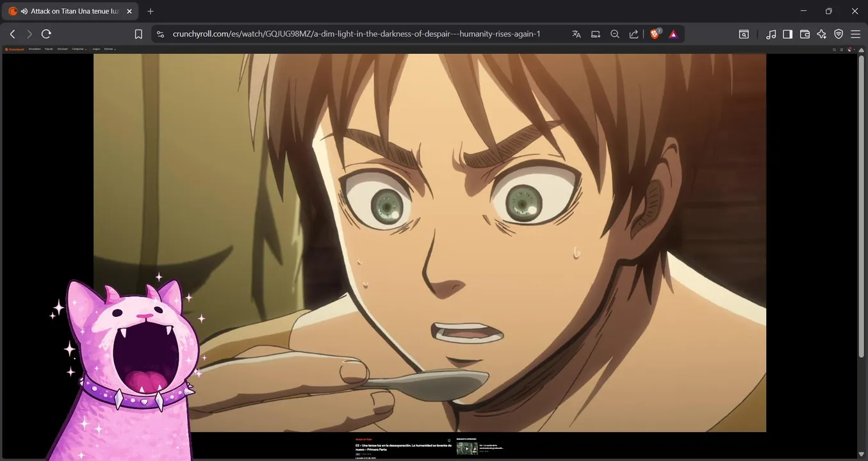Open the media playlist music note icon
This screenshot has height=461, width=868.
(771, 34)
